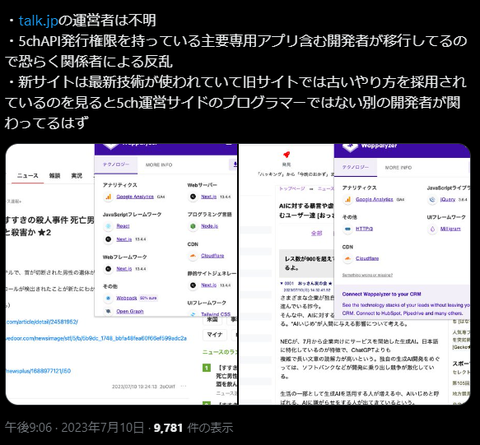This screenshot has width=480, height=445.
Task: Click Next.js icon under 静的サイトジェネレーター
Action: tap(193, 285)
